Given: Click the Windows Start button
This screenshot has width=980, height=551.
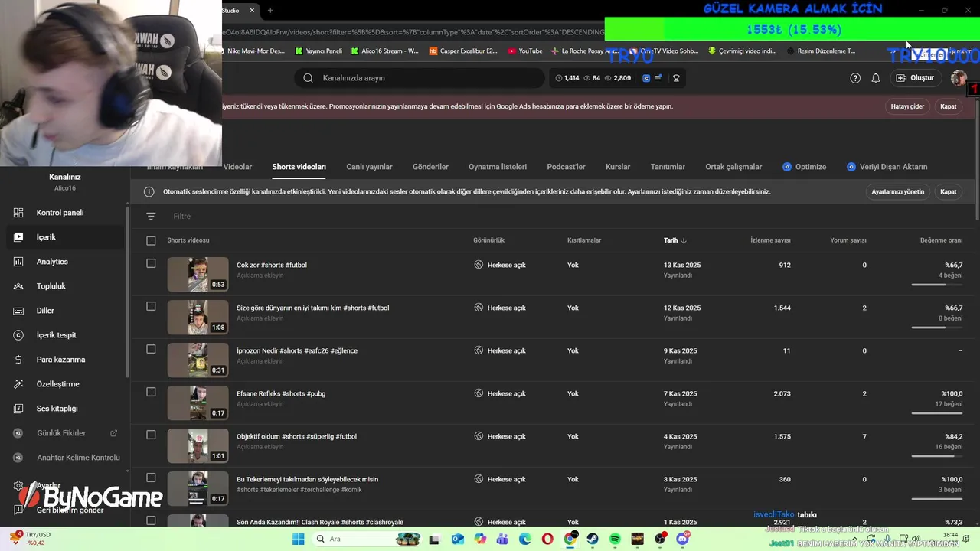Looking at the screenshot, I should click(x=299, y=539).
